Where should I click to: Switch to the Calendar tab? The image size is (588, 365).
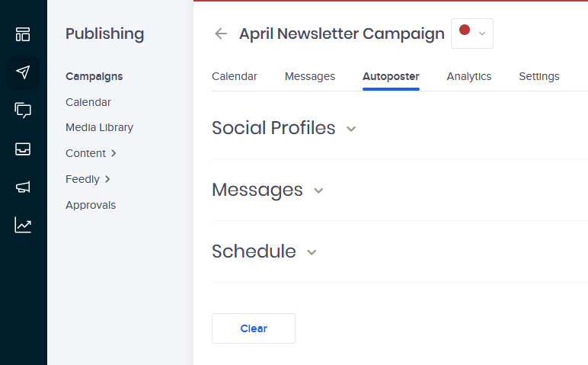(235, 76)
